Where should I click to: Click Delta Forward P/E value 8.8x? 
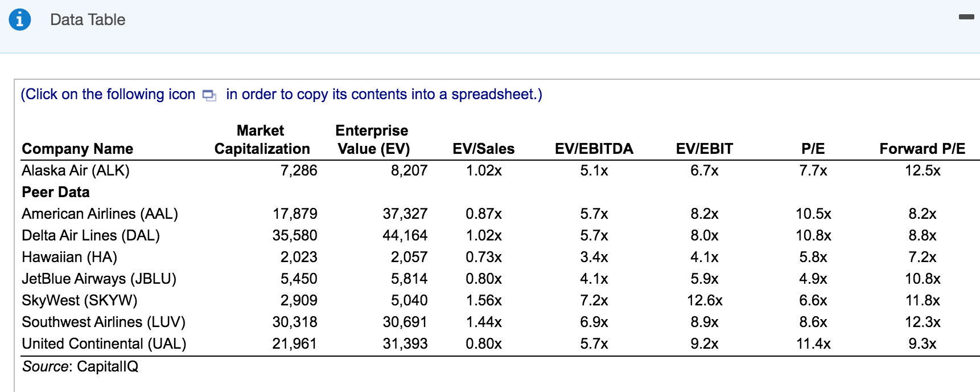923,235
